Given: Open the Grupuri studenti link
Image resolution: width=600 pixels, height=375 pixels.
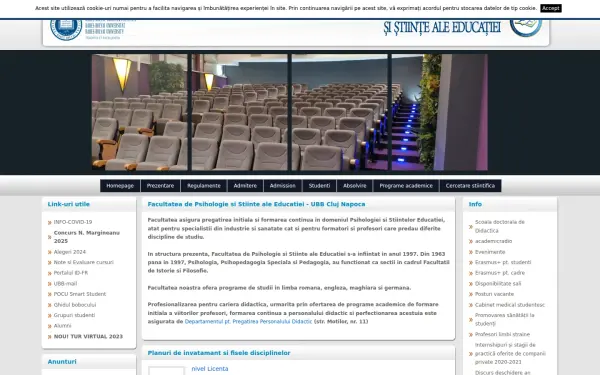Looking at the screenshot, I should coord(74,315).
